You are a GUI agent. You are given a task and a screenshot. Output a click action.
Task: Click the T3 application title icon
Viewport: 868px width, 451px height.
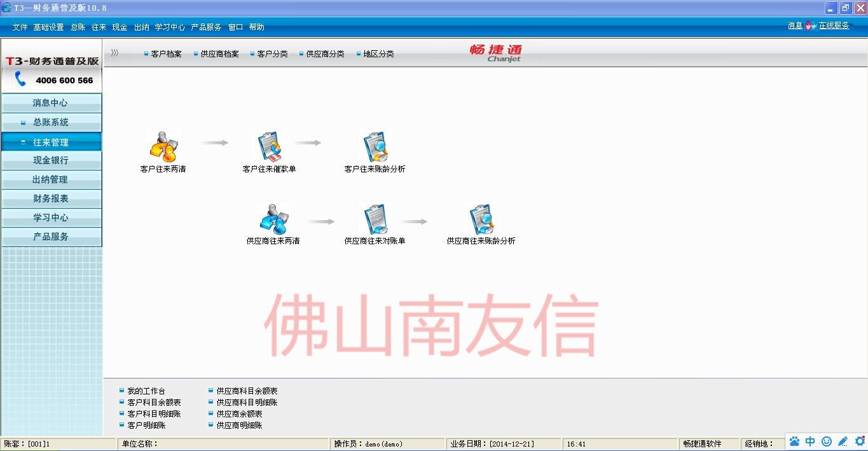[x=6, y=8]
